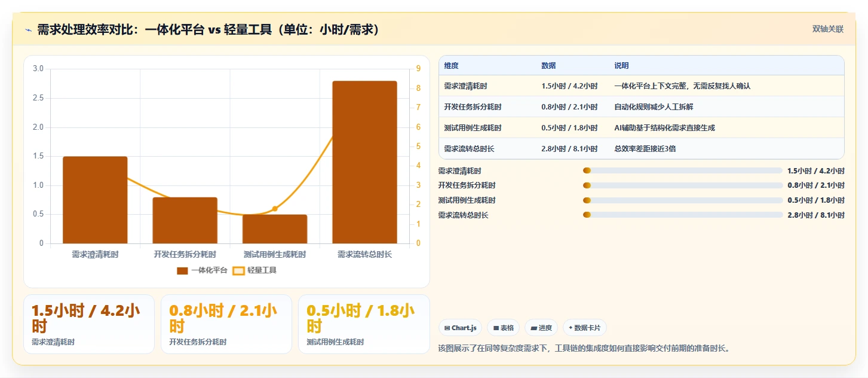Click the 测试用例生成耗时 bar in the chart
The image size is (868, 378).
[x=275, y=229]
